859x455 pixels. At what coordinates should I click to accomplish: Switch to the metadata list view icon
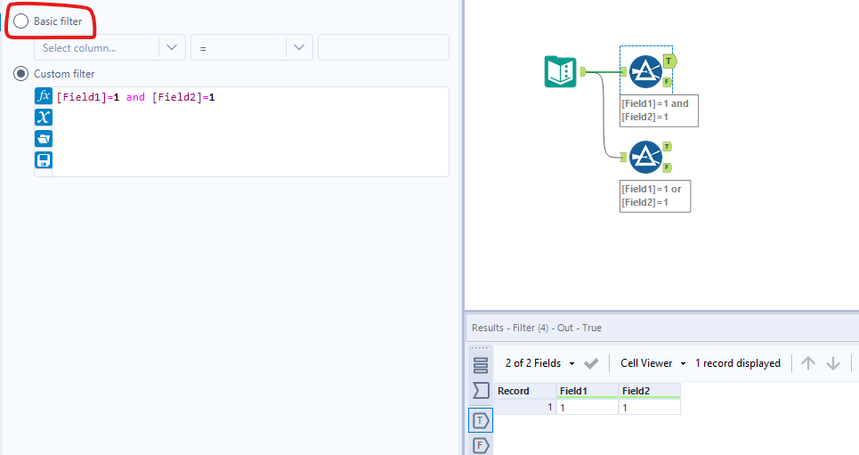[x=480, y=365]
